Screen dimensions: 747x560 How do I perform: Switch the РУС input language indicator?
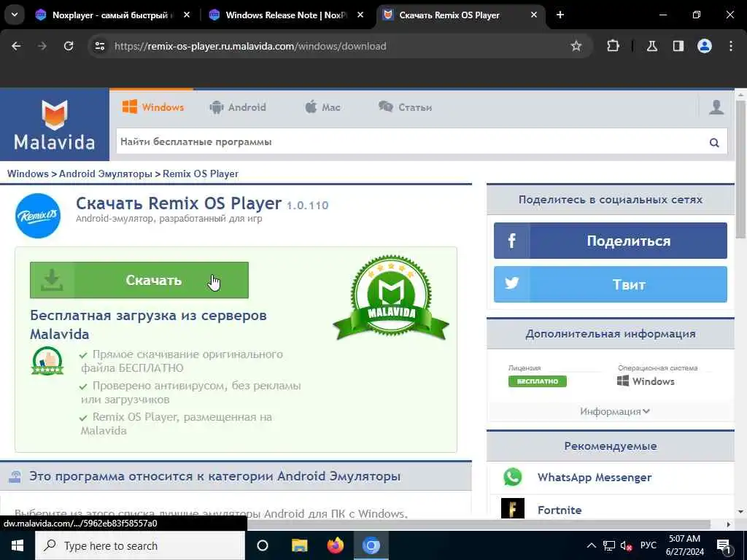(648, 545)
